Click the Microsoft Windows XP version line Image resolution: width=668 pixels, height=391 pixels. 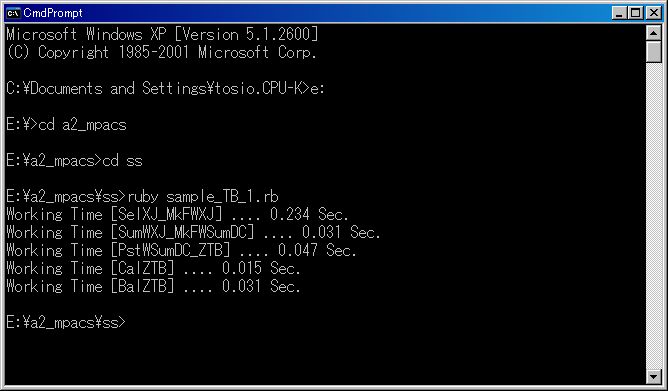(162, 34)
